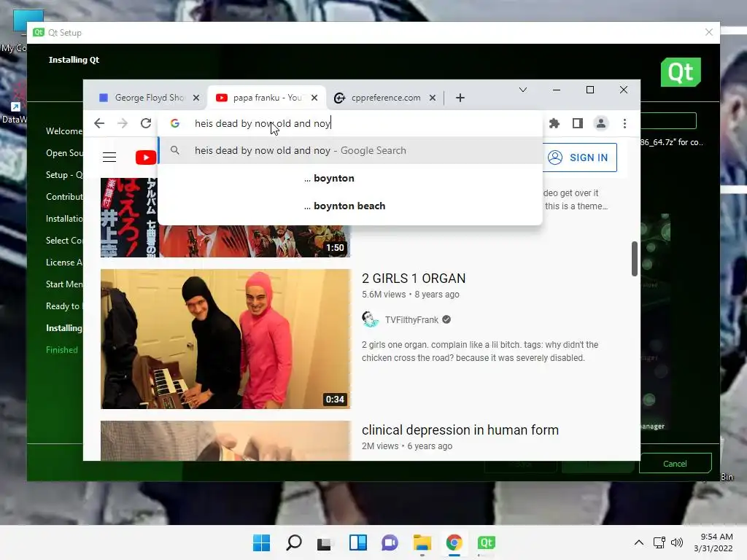
Task: Open the 1:50 video thumbnail
Action: 225,241
